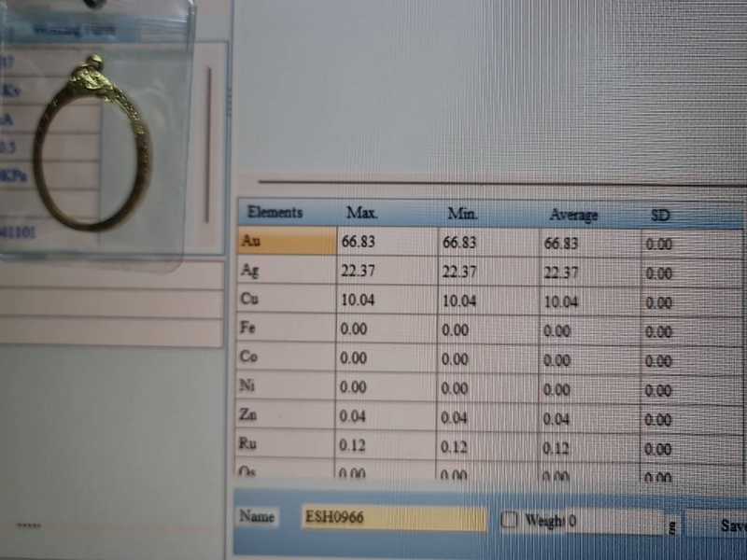Select the Co element cell
747x560 pixels.
click(x=287, y=357)
